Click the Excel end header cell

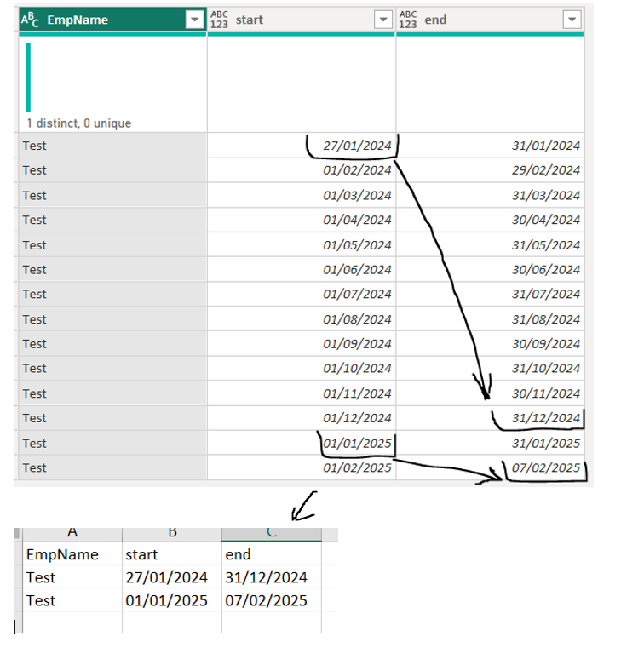pos(272,554)
